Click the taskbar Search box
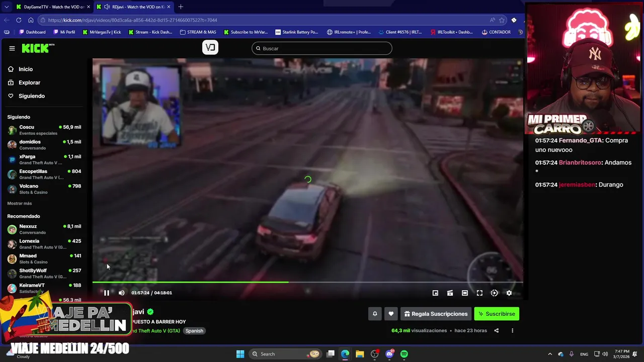Screen dimensions: 644x362 pos(286,354)
